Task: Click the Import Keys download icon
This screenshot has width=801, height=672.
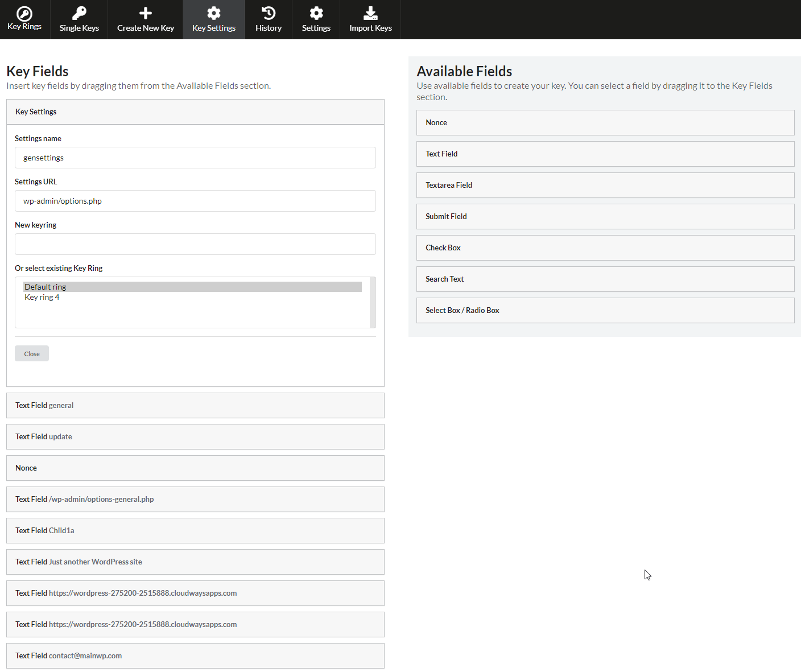Action: [x=370, y=13]
